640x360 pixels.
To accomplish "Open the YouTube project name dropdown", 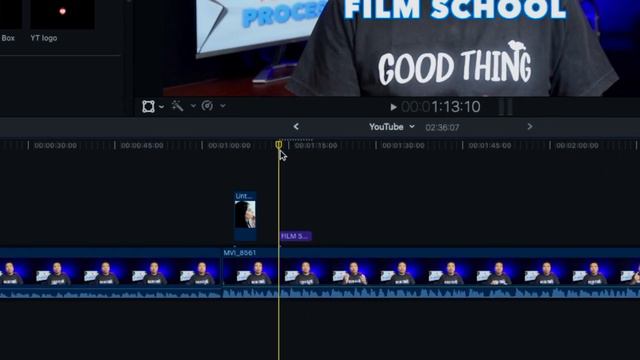I will [x=392, y=127].
